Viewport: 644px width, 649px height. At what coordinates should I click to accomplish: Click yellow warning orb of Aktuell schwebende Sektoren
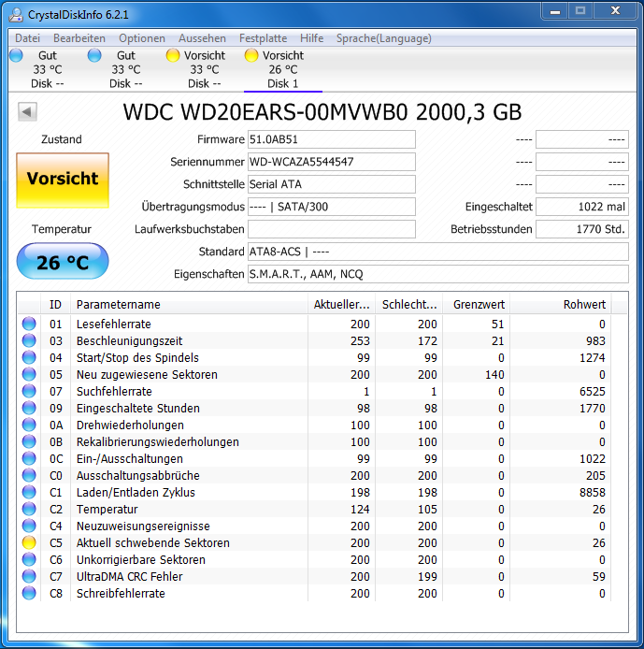29,542
